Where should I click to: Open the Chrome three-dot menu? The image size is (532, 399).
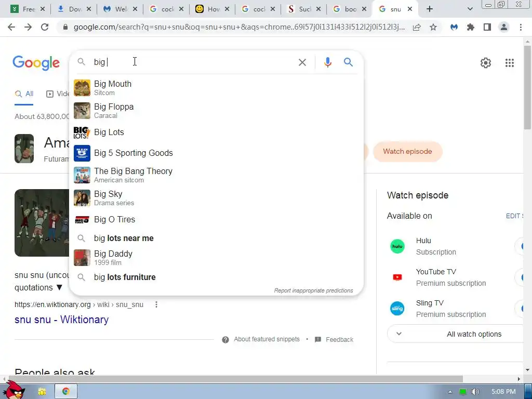tap(521, 27)
